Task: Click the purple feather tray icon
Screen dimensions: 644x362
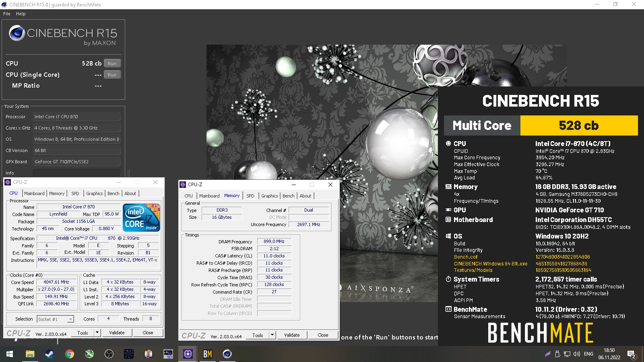Action: 548,354
